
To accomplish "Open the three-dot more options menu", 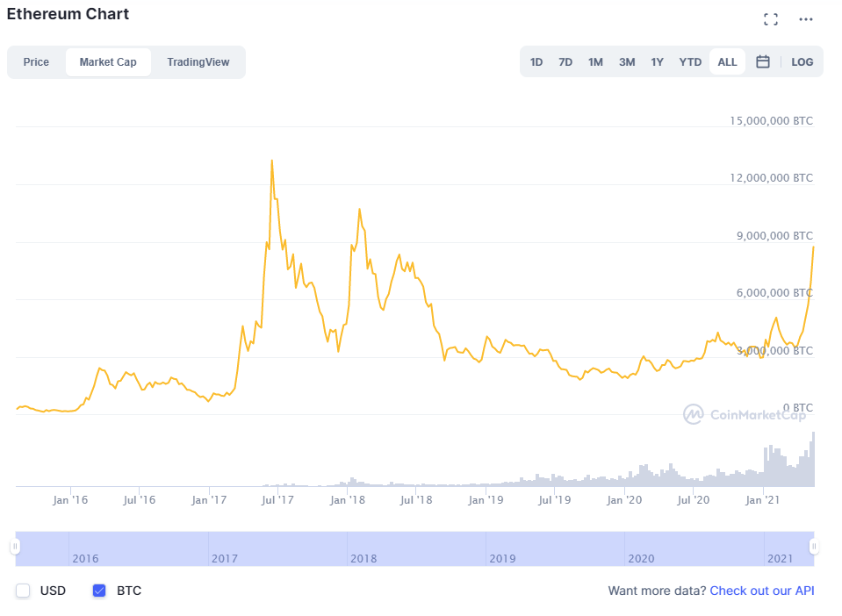I will [805, 19].
